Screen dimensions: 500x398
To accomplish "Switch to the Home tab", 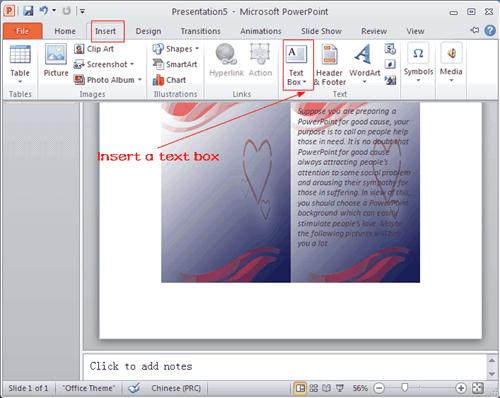I will [65, 31].
